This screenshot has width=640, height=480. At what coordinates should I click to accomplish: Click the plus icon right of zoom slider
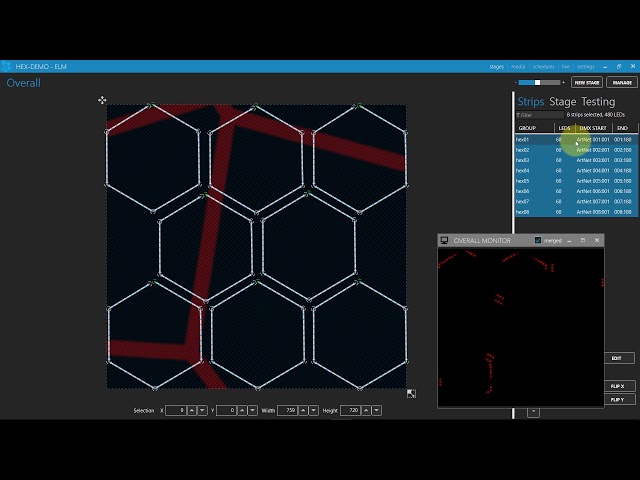pos(564,82)
